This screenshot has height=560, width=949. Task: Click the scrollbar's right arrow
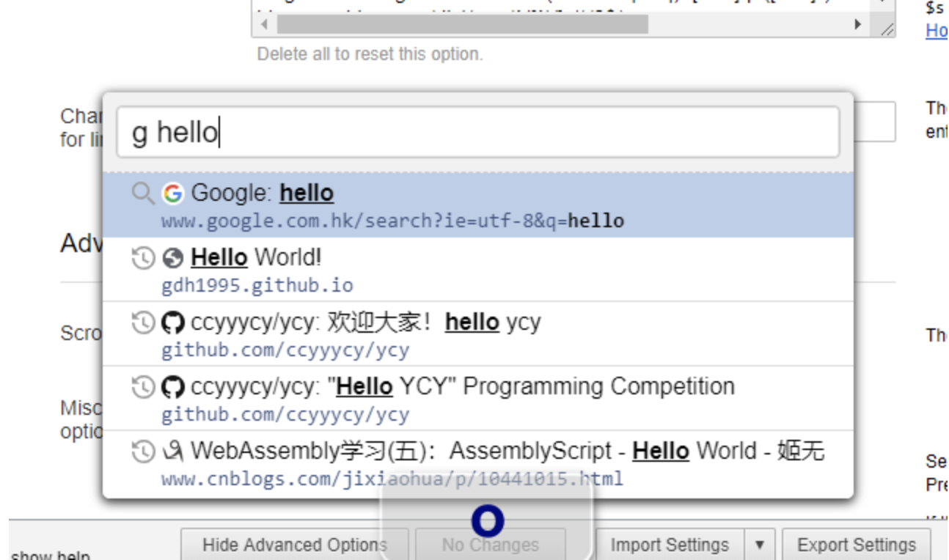pyautogui.click(x=857, y=24)
